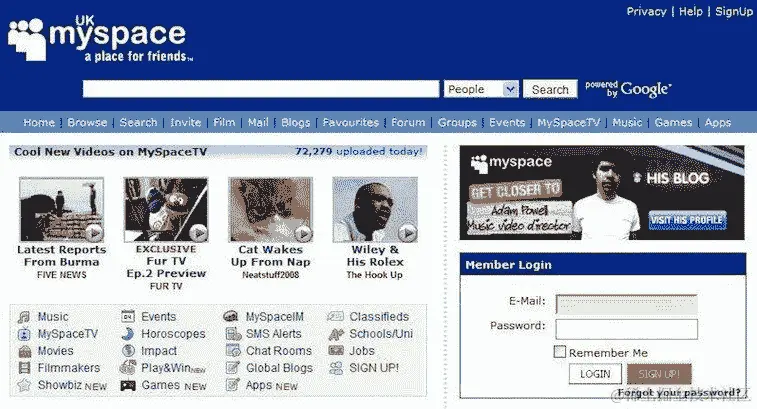Open MySpaceTV in the navigation bar
The height and width of the screenshot is (409, 757).
[569, 123]
